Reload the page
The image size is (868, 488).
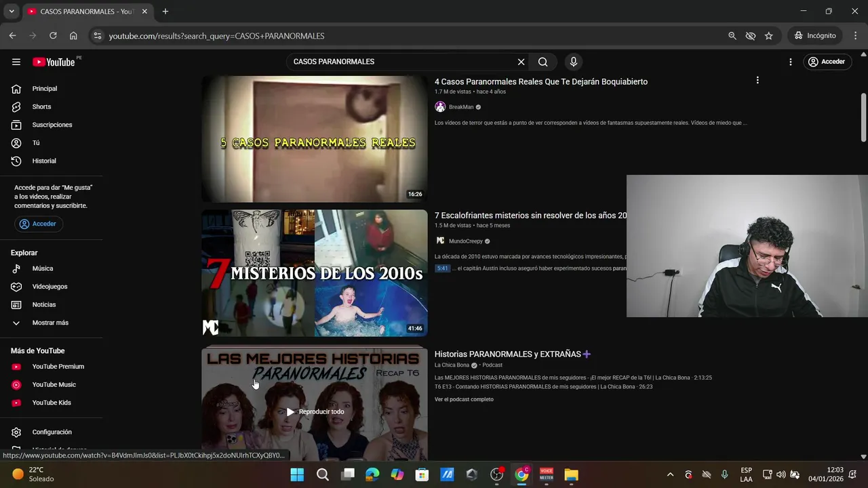(x=53, y=36)
